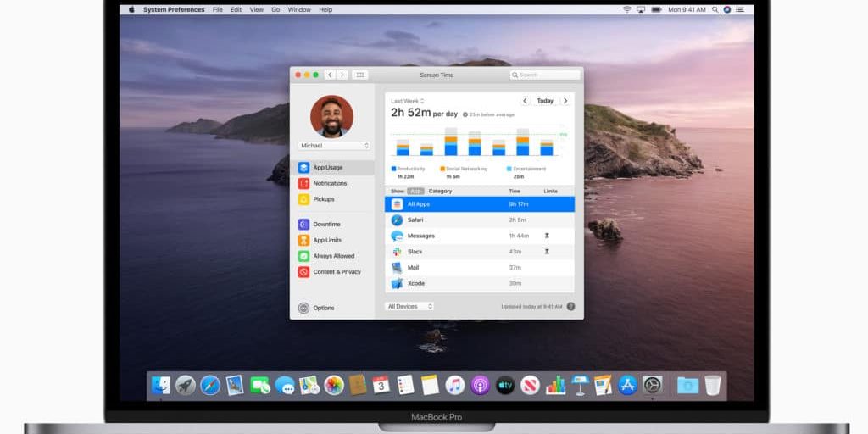Select the Mail row in app list
The height and width of the screenshot is (434, 868).
tap(480, 267)
